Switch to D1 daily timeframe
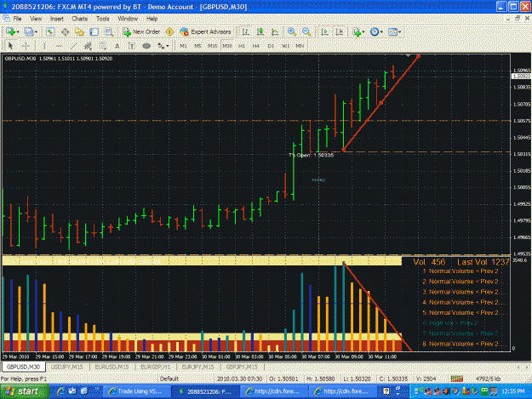Screen dimensions: 532x399 click(271, 46)
